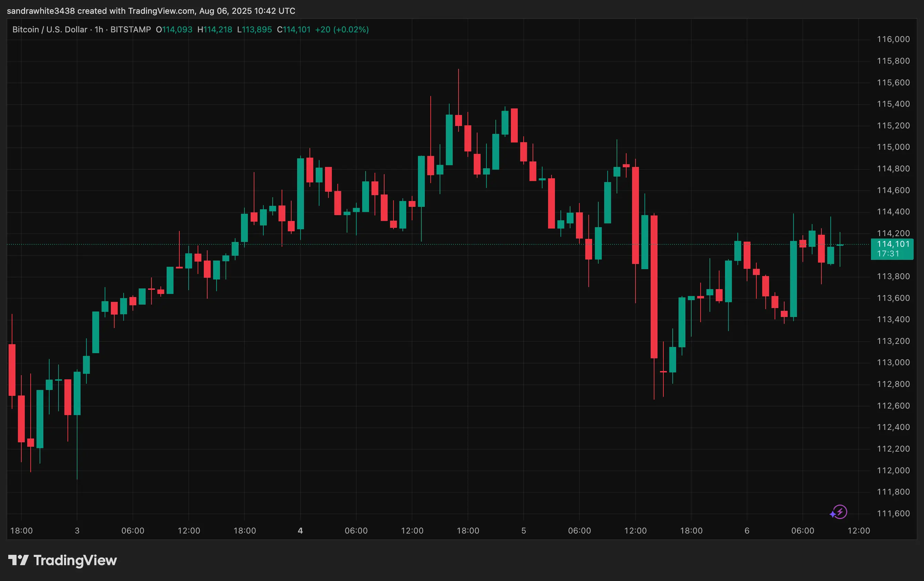Click the 112,000 price axis label
Screen dimensions: 924x581
(x=893, y=471)
